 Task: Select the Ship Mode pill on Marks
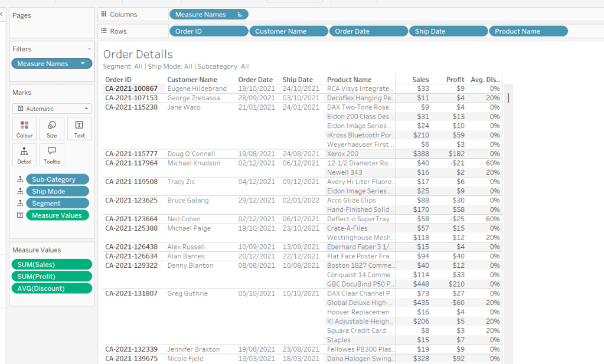pos(58,191)
